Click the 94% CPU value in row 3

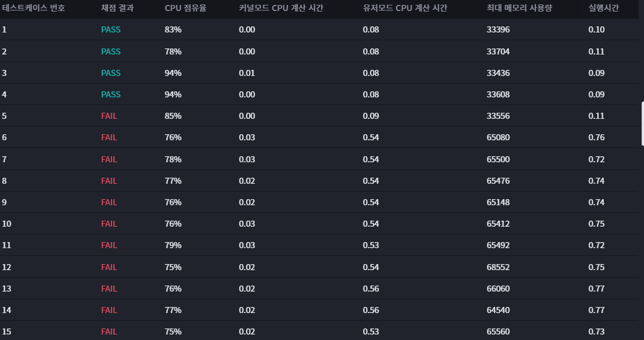(173, 73)
